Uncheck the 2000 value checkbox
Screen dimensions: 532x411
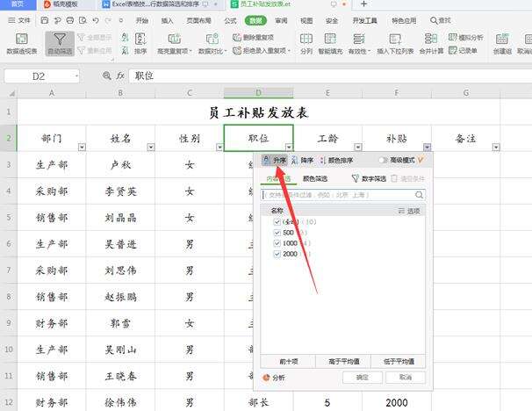tap(277, 254)
